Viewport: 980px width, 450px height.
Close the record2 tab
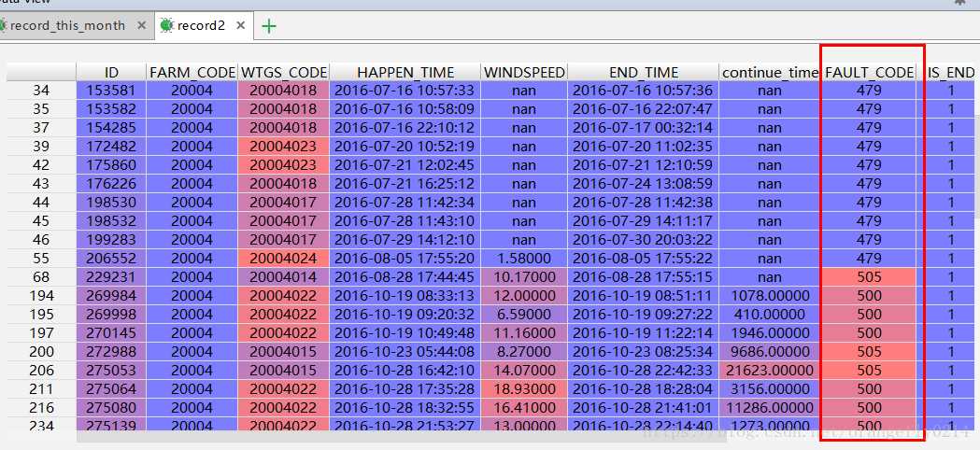coord(241,25)
